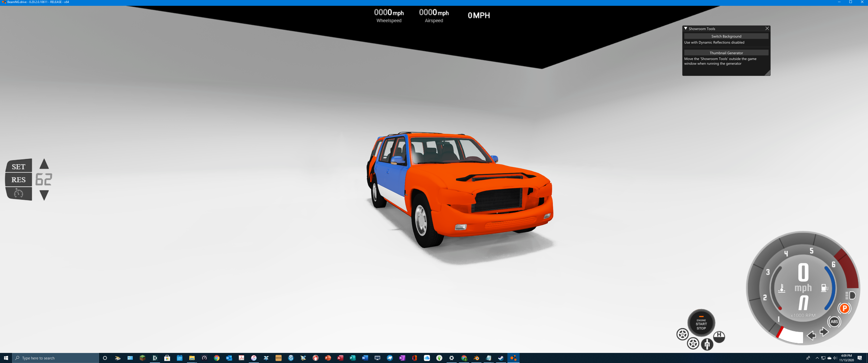Viewport: 868px width, 363px height.
Task: Click the left turn signal arrow
Action: pos(811,335)
